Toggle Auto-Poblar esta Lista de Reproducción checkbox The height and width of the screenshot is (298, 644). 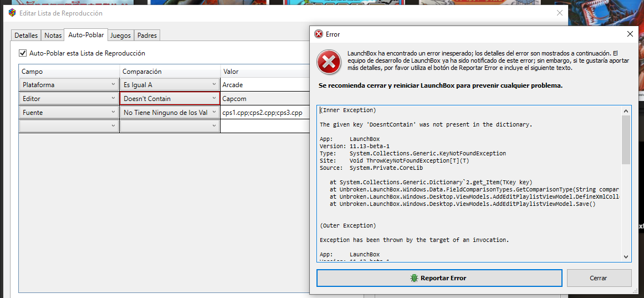point(22,53)
